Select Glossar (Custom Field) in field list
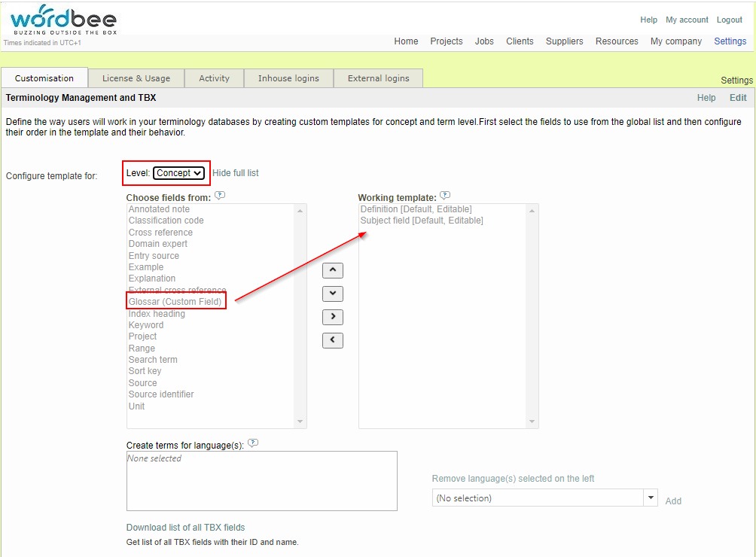 pyautogui.click(x=175, y=302)
